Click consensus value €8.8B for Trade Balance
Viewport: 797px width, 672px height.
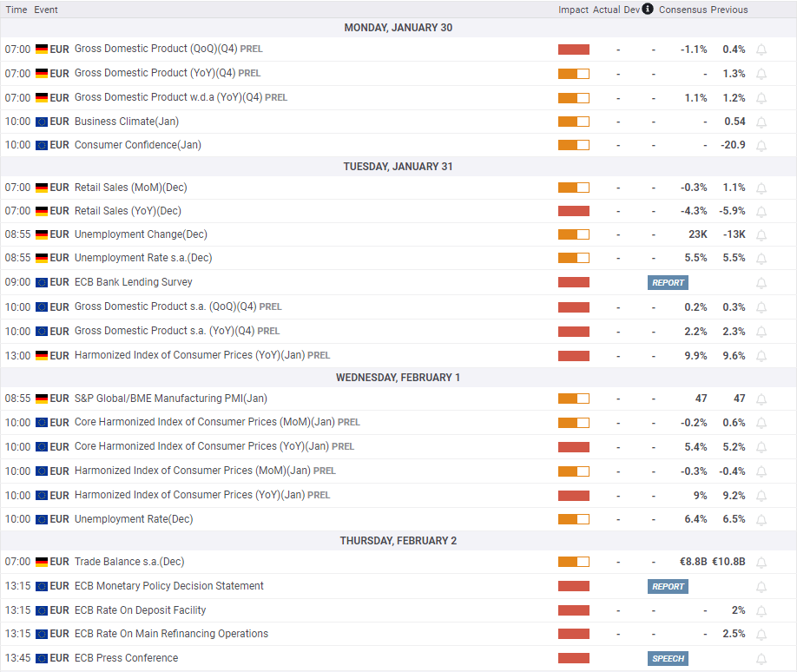[x=694, y=562]
